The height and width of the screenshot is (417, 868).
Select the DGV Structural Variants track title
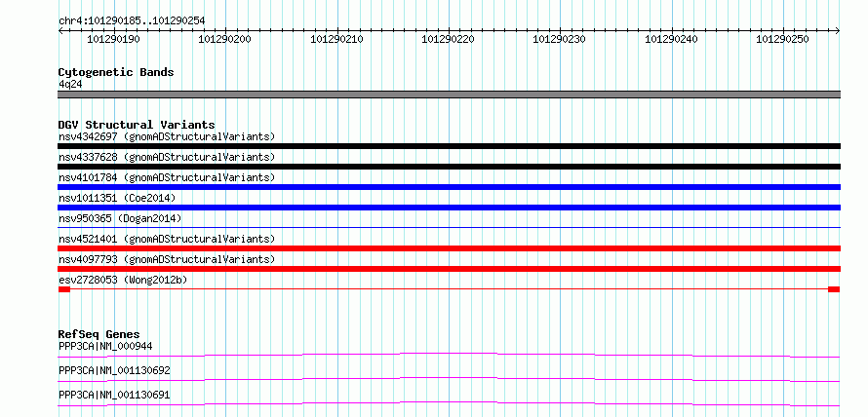point(137,125)
